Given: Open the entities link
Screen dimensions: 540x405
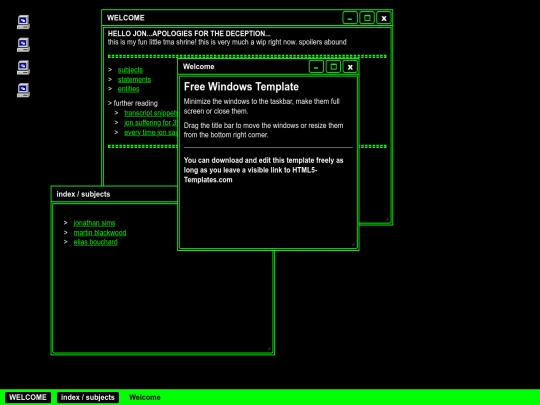Looking at the screenshot, I should (128, 89).
